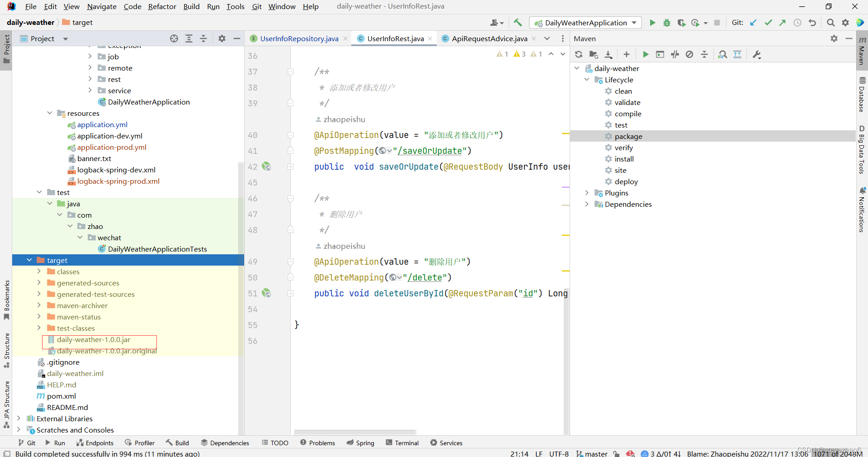
Task: Click Generate Sources and Update Folders icon
Action: 594,54
